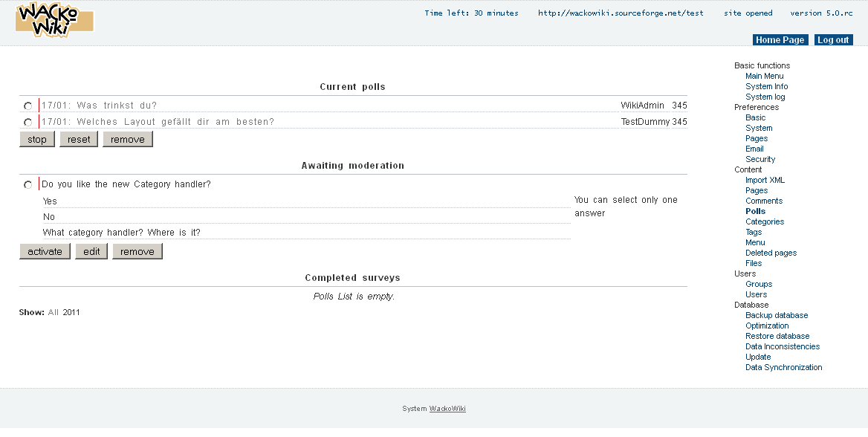Image resolution: width=868 pixels, height=437 pixels.
Task: Select the Category handler poll radio button
Action: pos(27,185)
